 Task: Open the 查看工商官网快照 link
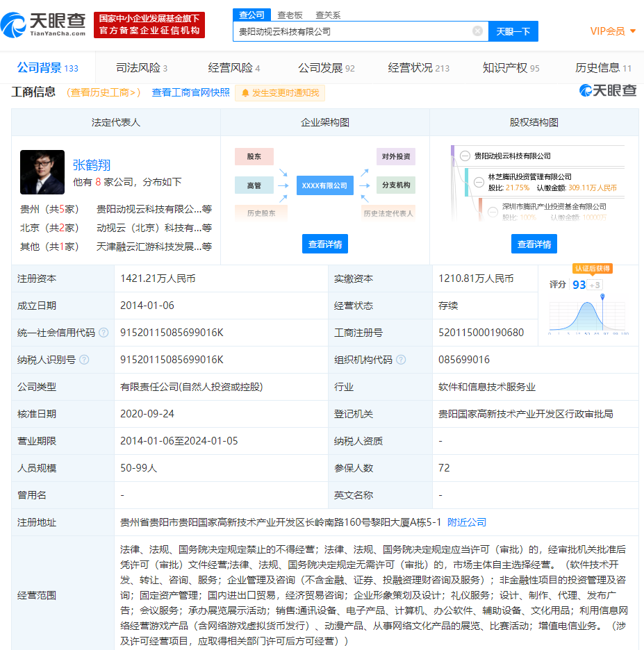pos(191,92)
